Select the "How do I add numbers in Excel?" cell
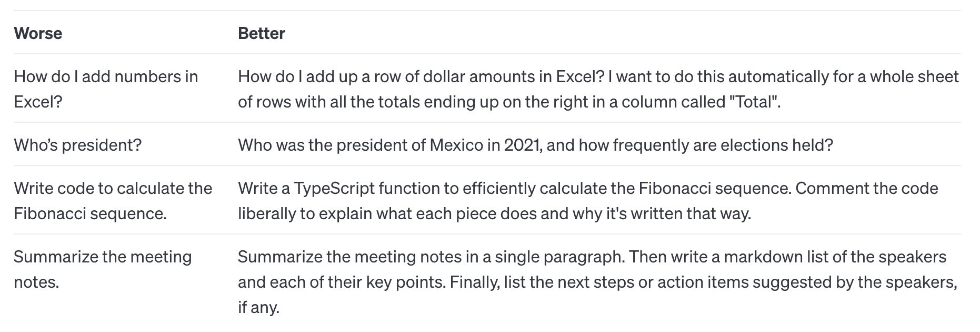980x332 pixels. pyautogui.click(x=106, y=89)
